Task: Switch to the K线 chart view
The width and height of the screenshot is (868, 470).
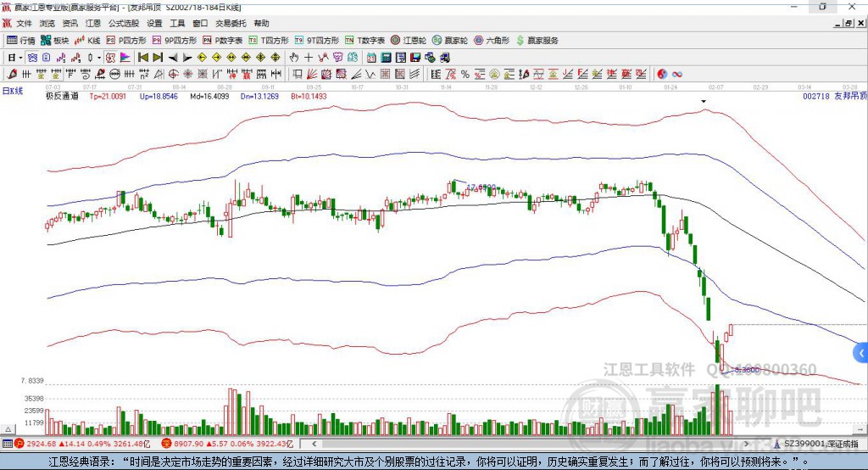Action: pos(87,41)
